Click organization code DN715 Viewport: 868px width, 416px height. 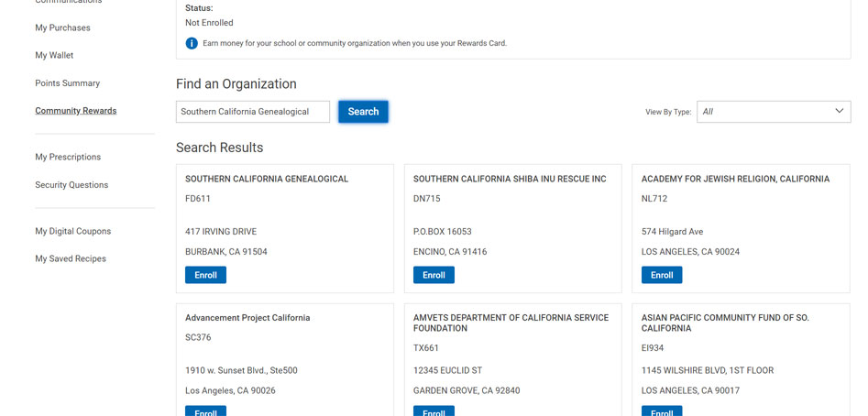point(427,199)
